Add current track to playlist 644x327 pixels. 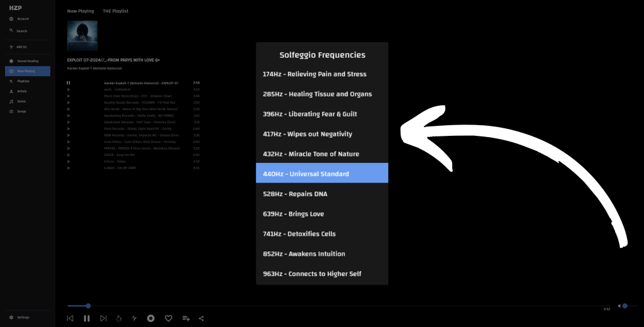tap(186, 318)
